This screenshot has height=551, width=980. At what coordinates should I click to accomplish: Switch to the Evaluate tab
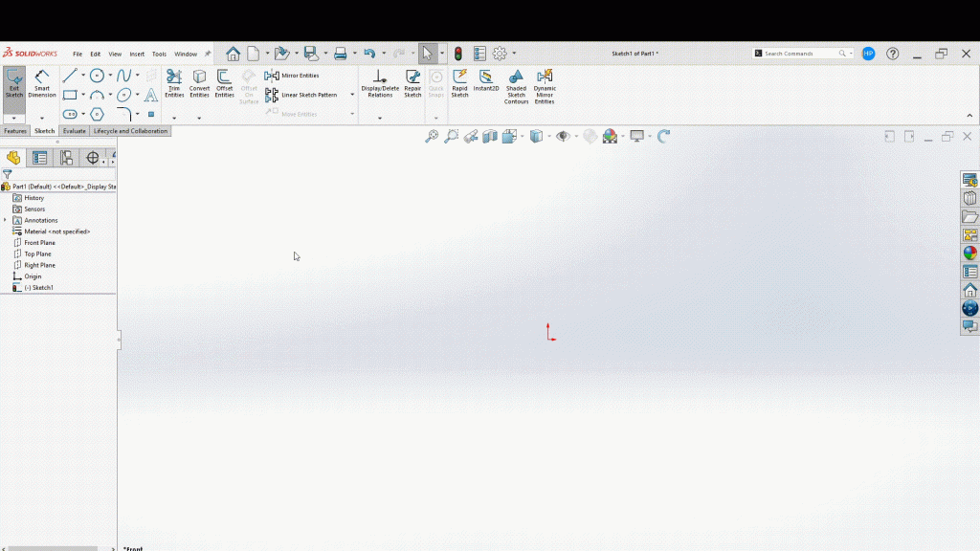point(74,130)
